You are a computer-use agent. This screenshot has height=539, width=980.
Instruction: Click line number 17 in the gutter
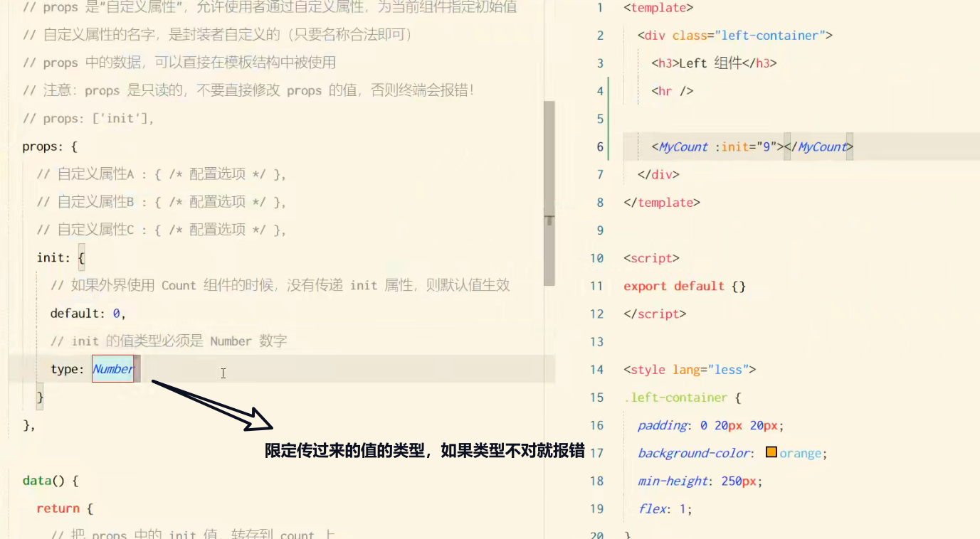click(596, 453)
